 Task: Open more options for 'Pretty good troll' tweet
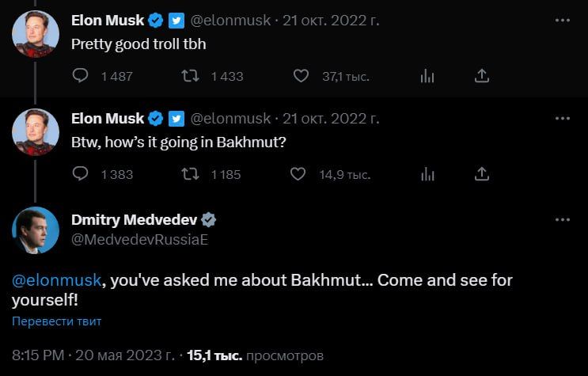563,20
